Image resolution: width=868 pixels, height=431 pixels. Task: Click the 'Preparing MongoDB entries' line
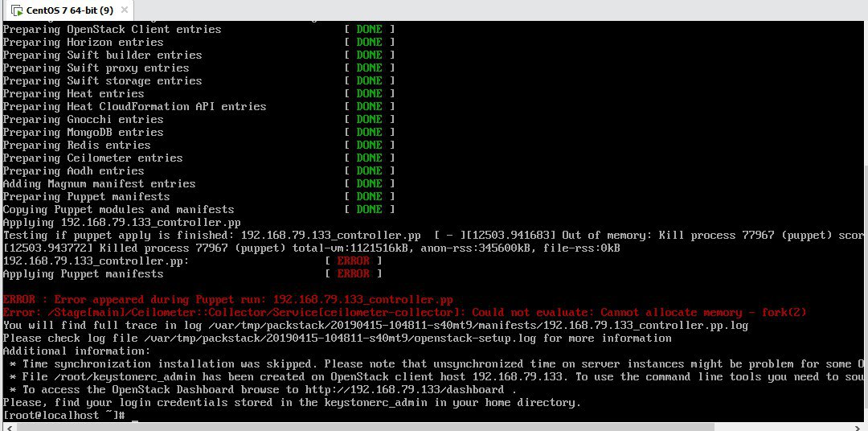[199, 132]
